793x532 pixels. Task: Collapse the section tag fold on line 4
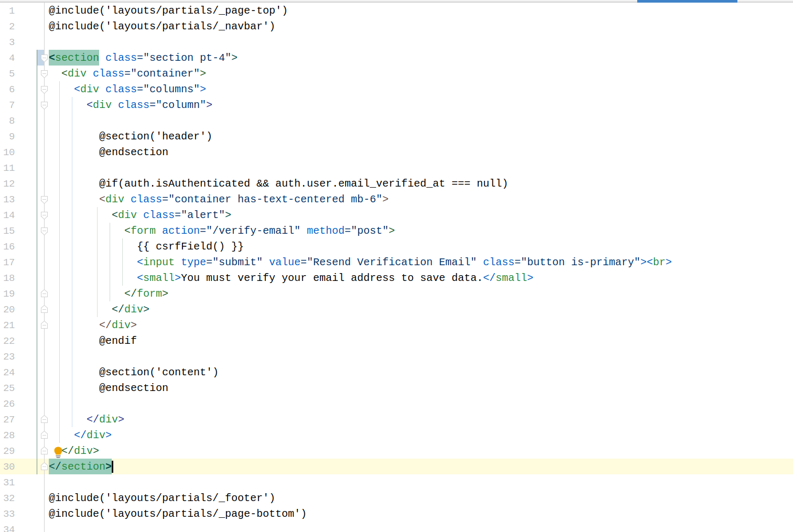coord(44,58)
